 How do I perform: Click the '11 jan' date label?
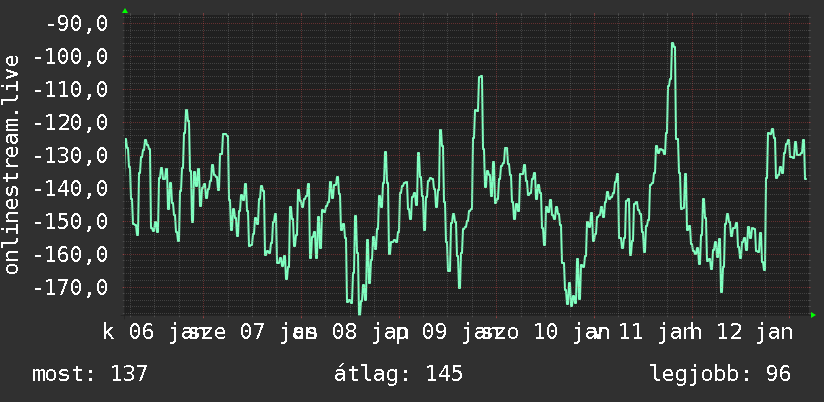(x=657, y=333)
